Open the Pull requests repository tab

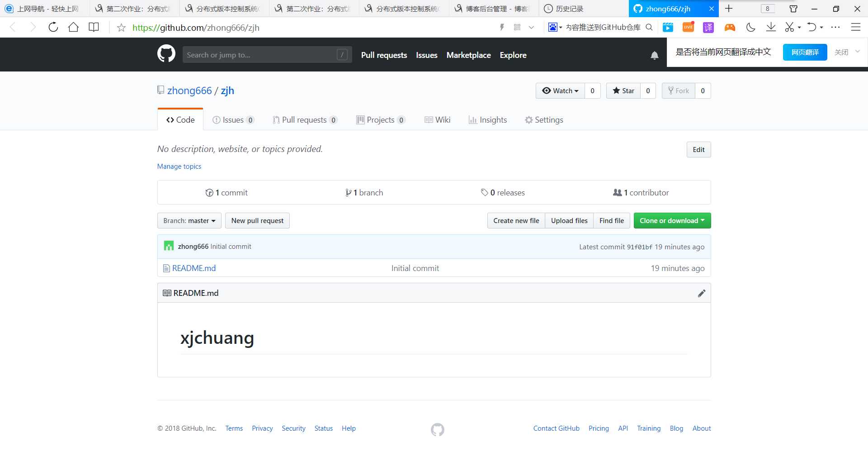click(x=305, y=120)
